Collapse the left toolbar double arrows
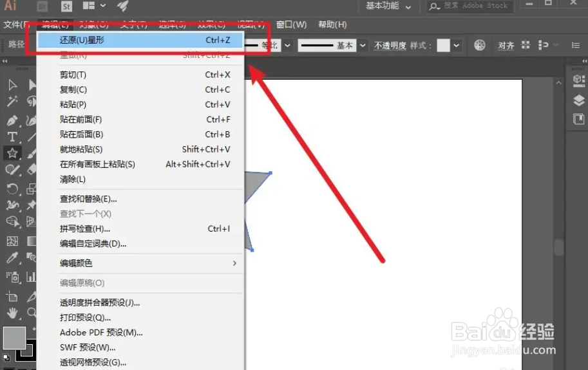This screenshot has width=588, height=370. [x=5, y=60]
